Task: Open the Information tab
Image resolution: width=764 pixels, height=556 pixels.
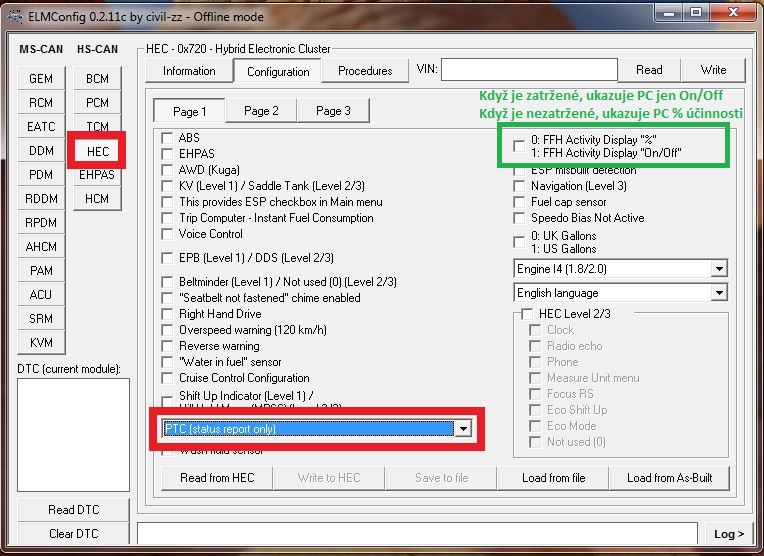Action: (189, 71)
